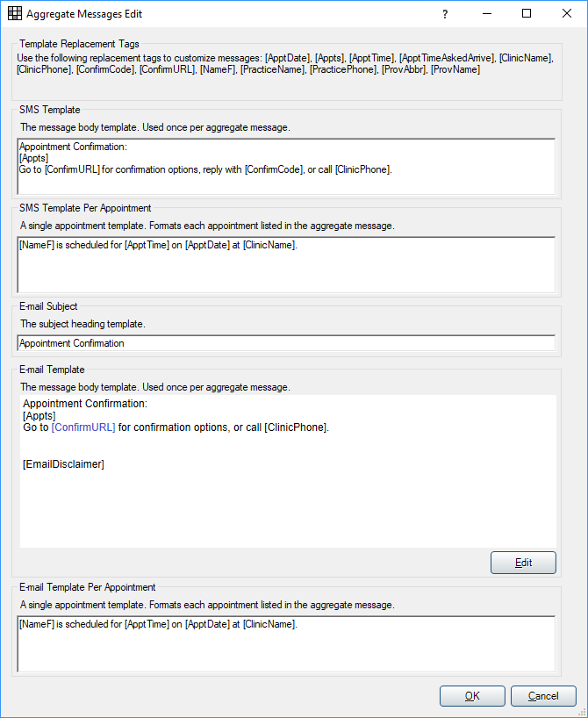
Task: Click the SMS Template Per Appointment text box
Action: (286, 265)
